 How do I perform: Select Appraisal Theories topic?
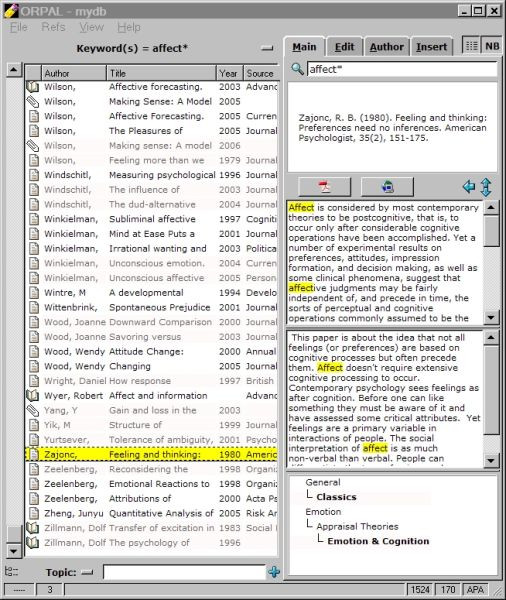click(x=357, y=526)
